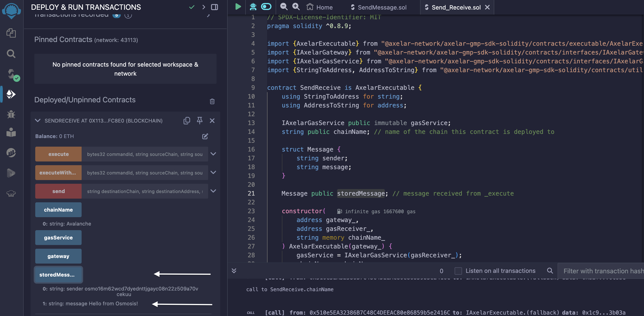Open the Search in files sidebar icon
The height and width of the screenshot is (316, 644).
coord(11,53)
